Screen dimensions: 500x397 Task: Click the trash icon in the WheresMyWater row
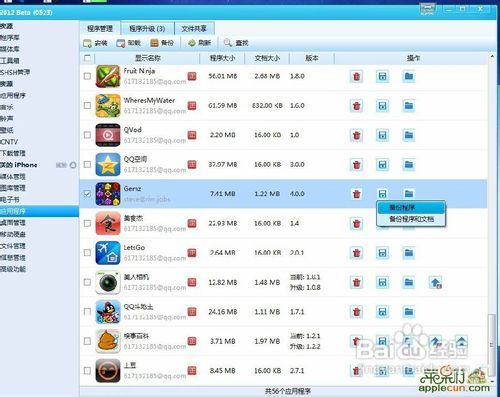356,106
